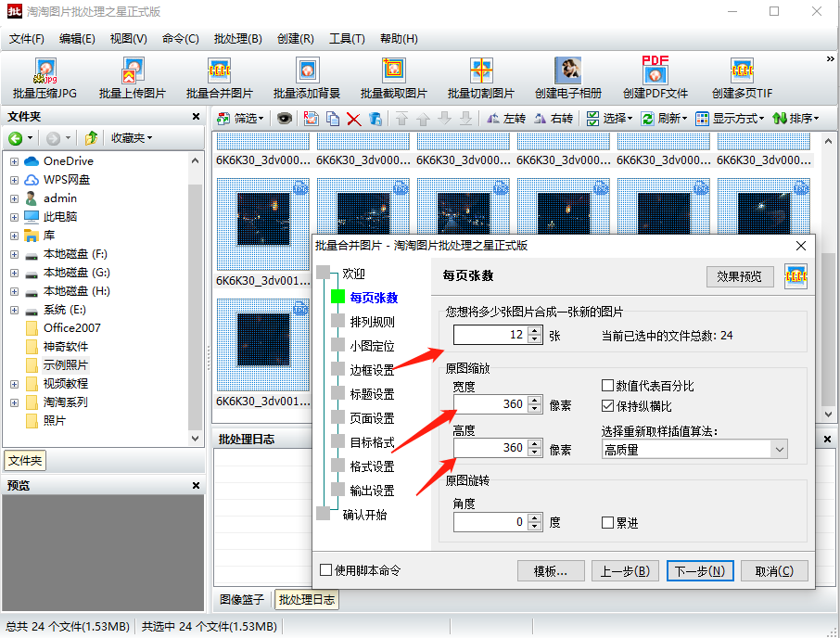Open the 批处理(B) menu

(x=238, y=39)
